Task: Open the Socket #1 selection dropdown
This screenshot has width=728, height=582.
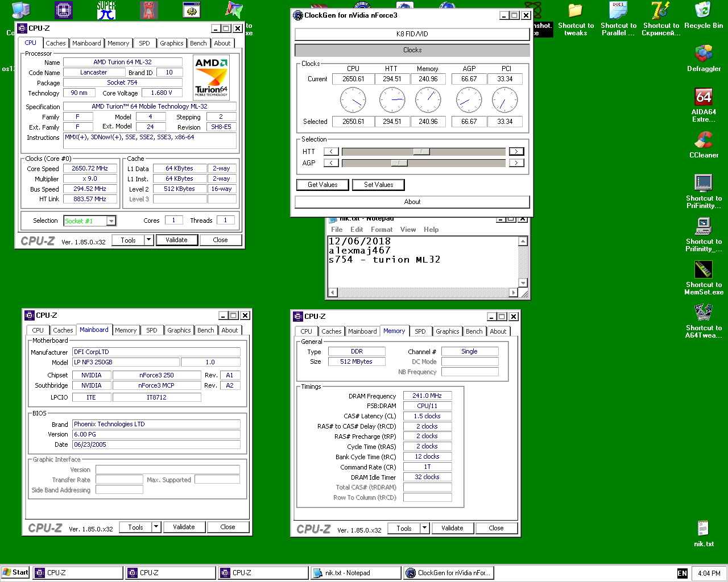Action: (111, 221)
